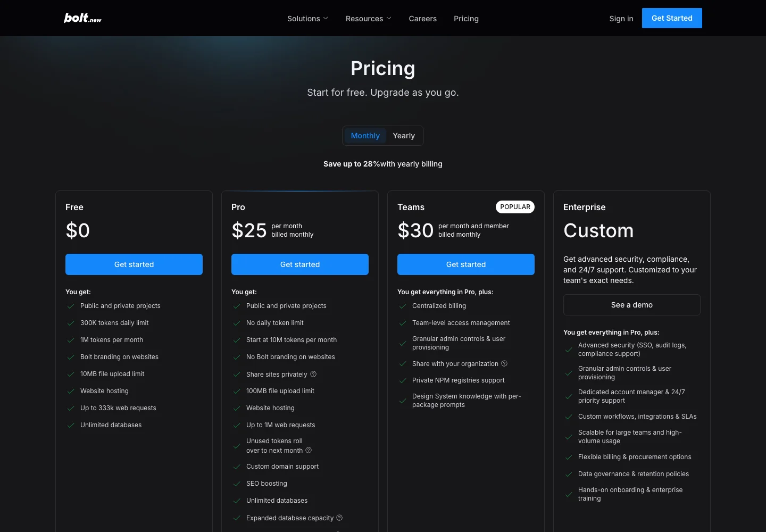This screenshot has height=532, width=766.
Task: Open info icon for Unused tokens roll over
Action: click(x=309, y=450)
